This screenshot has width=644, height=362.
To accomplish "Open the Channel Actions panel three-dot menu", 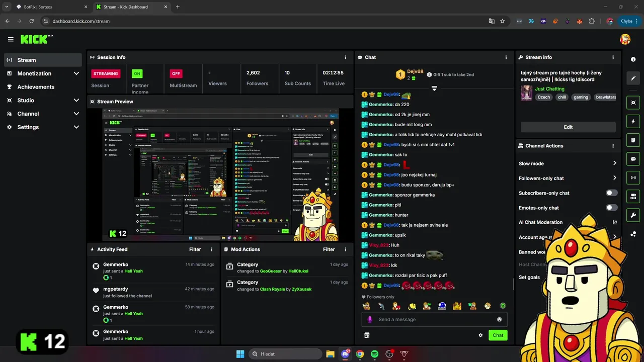I will click(613, 146).
